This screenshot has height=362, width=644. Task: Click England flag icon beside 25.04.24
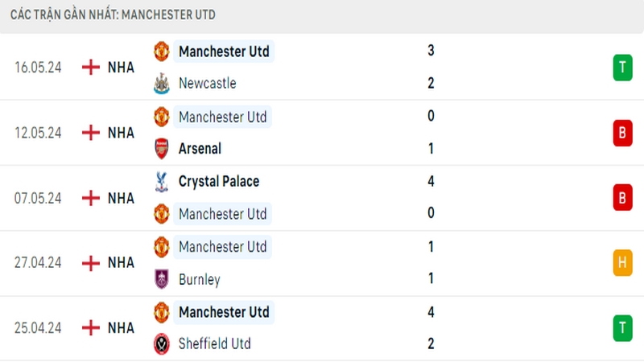coord(91,327)
